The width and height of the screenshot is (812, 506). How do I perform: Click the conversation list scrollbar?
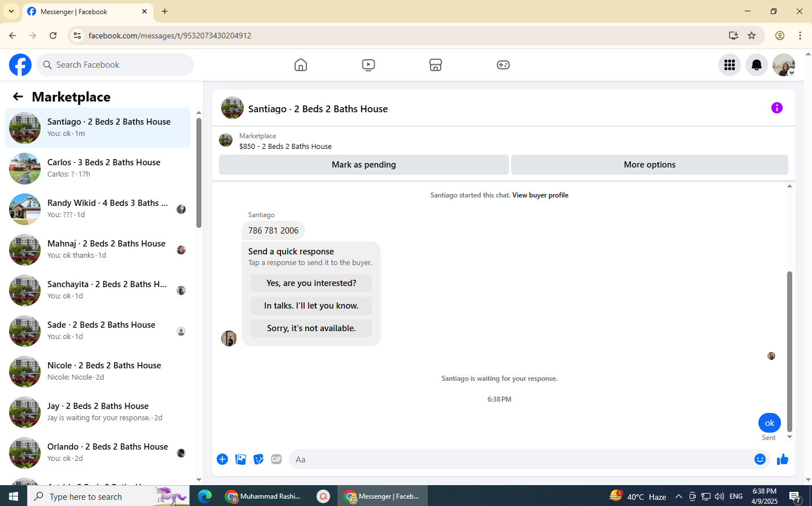[x=199, y=172]
